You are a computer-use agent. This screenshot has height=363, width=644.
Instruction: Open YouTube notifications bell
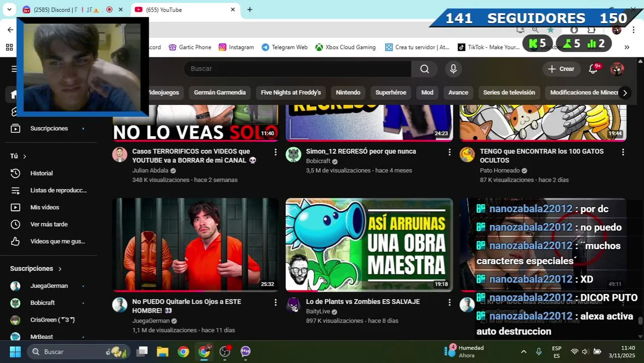(593, 69)
